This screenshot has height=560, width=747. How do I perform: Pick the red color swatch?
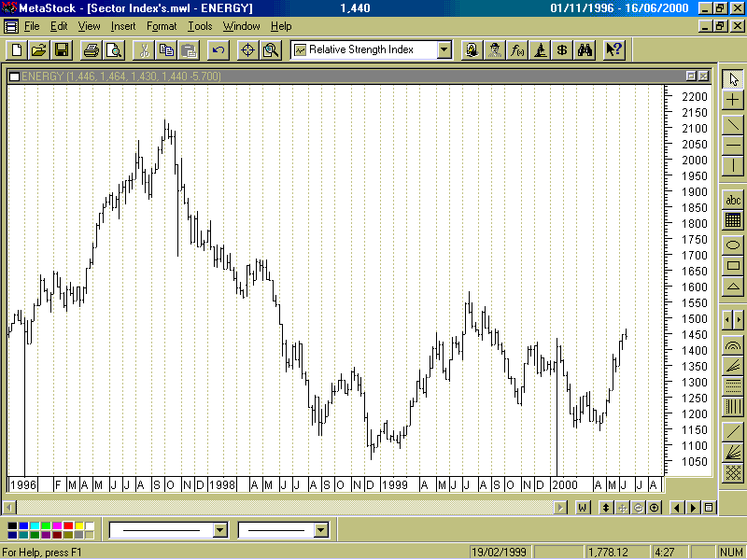[68, 525]
